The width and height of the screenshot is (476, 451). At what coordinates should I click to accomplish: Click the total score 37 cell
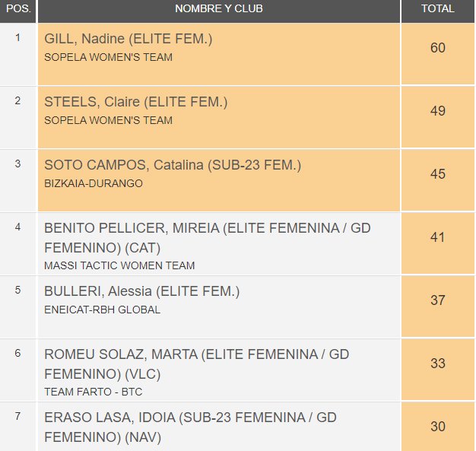tap(437, 300)
